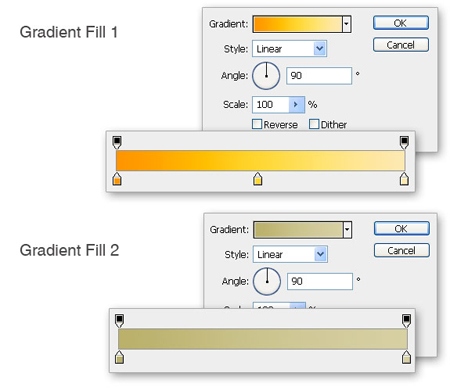This screenshot has width=450, height=391.
Task: Click the Angle dial in Gradient Fill 1
Action: click(266, 76)
